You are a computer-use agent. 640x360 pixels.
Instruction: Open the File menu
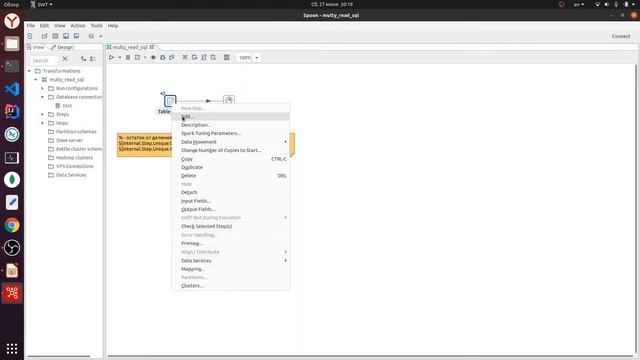(x=31, y=26)
